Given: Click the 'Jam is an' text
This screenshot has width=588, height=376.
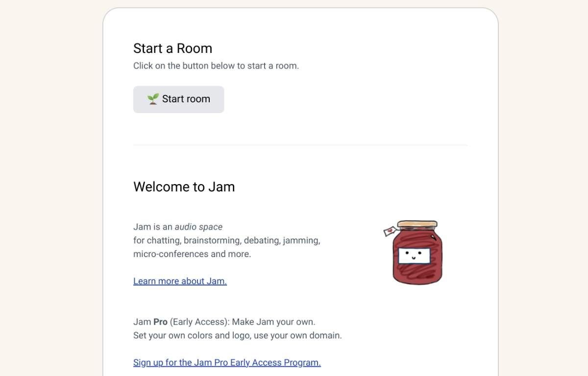Looking at the screenshot, I should click(152, 227).
